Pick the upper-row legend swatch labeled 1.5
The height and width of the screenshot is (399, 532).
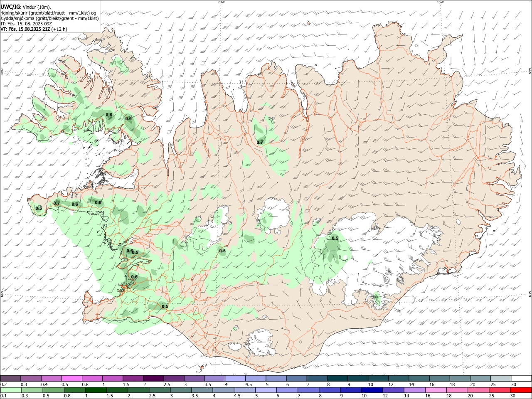coord(133,378)
